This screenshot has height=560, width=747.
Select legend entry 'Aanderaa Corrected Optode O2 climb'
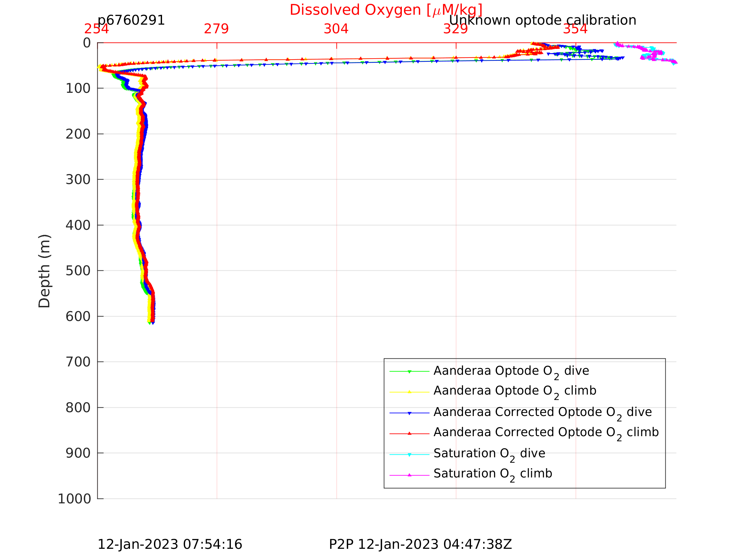click(x=546, y=433)
